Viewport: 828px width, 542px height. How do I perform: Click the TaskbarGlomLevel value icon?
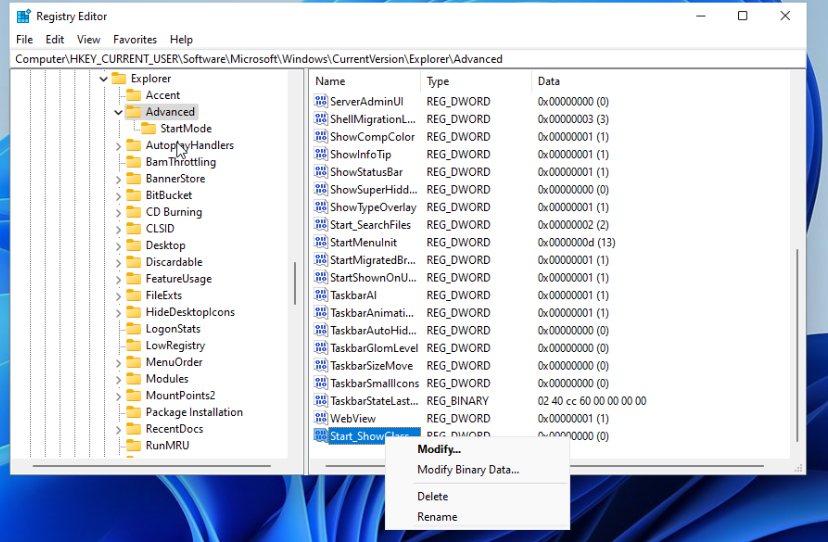(321, 348)
